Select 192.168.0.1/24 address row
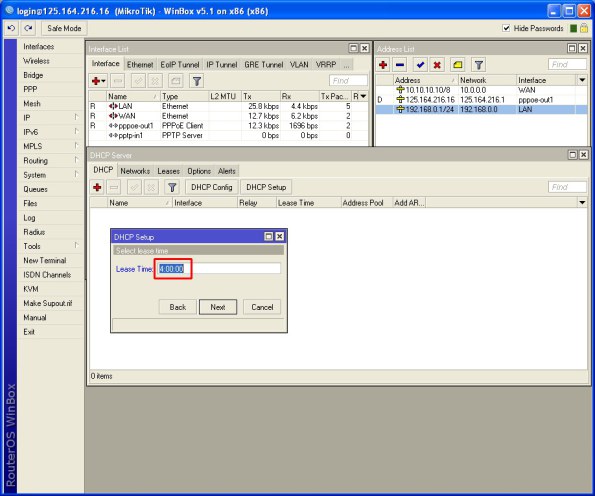Image resolution: width=595 pixels, height=496 pixels. point(482,109)
